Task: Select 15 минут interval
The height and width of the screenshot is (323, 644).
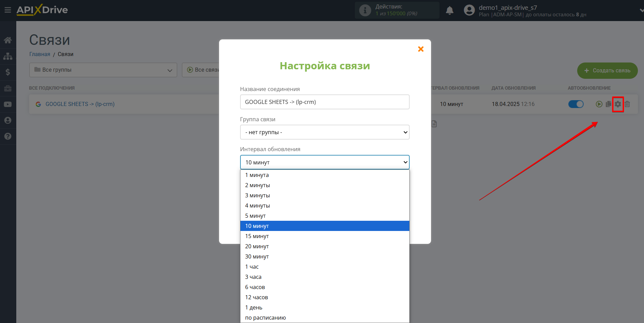Action: click(325, 236)
